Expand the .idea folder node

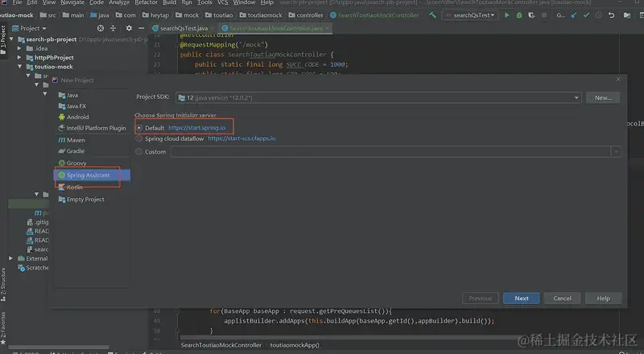pos(19,48)
